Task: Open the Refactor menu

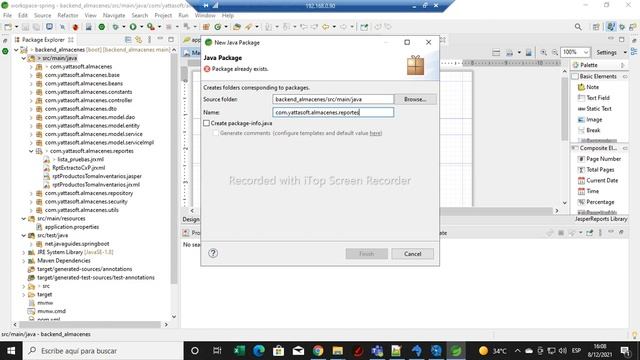Action: click(x=68, y=15)
